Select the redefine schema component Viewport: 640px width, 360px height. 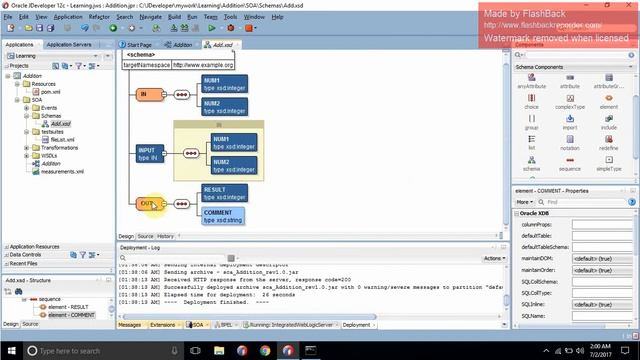[x=609, y=143]
